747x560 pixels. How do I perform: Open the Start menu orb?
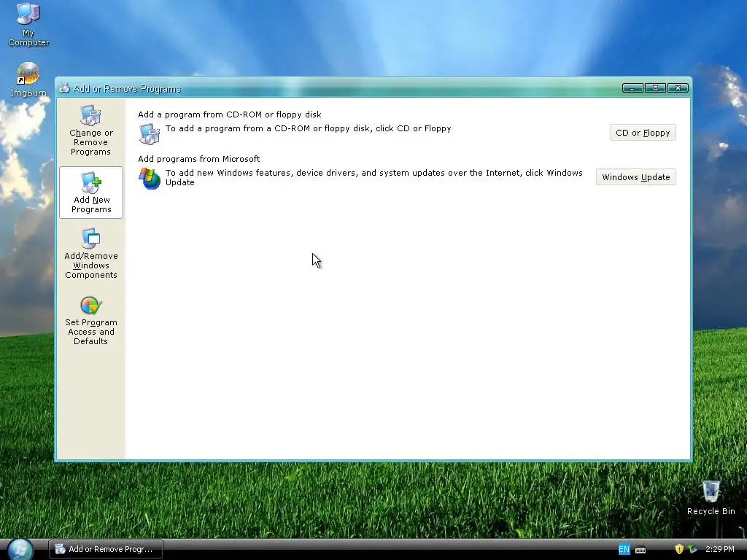pos(20,550)
